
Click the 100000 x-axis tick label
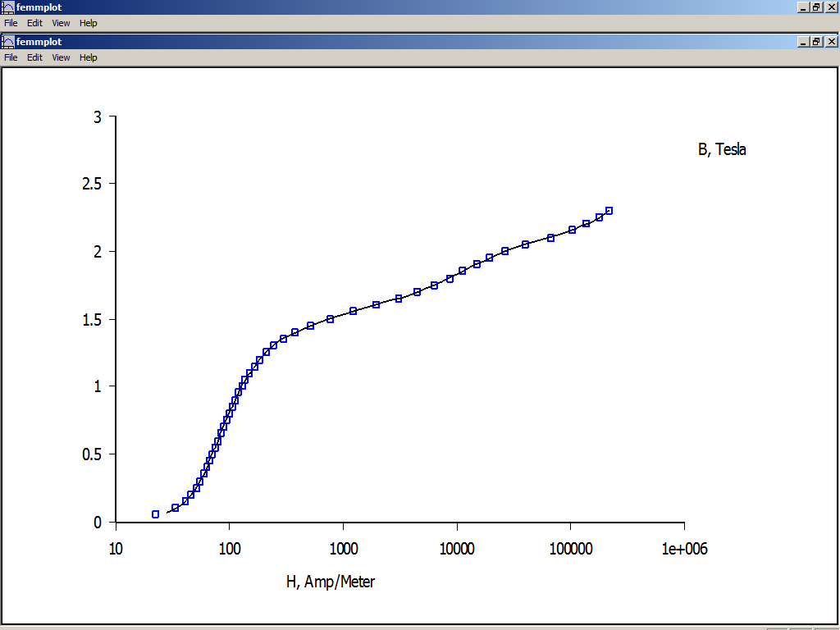(571, 549)
